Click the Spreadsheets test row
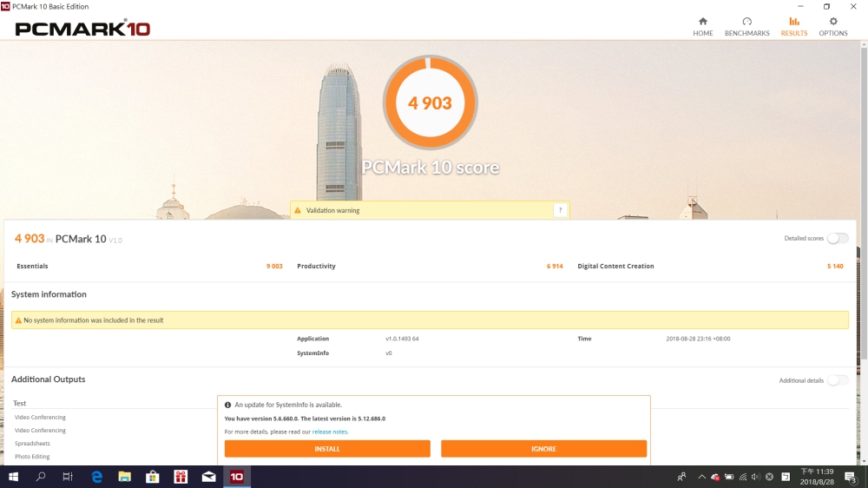This screenshot has height=488, width=868. coord(32,443)
